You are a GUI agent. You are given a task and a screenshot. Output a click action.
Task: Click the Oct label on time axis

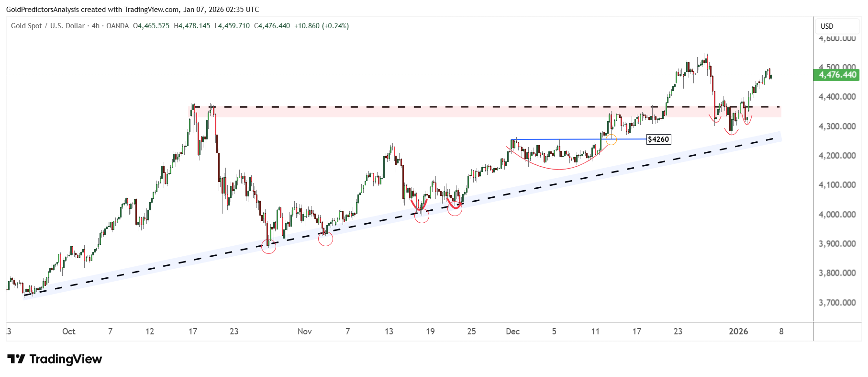tap(69, 331)
